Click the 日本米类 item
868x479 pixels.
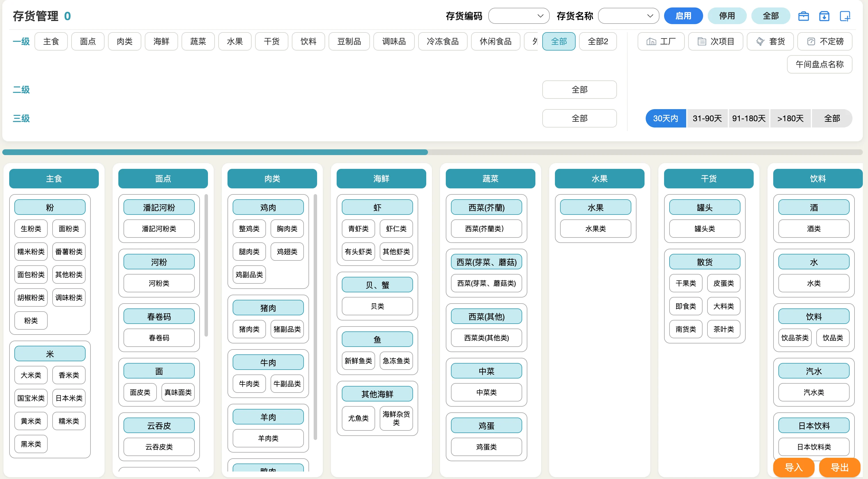pyautogui.click(x=69, y=398)
